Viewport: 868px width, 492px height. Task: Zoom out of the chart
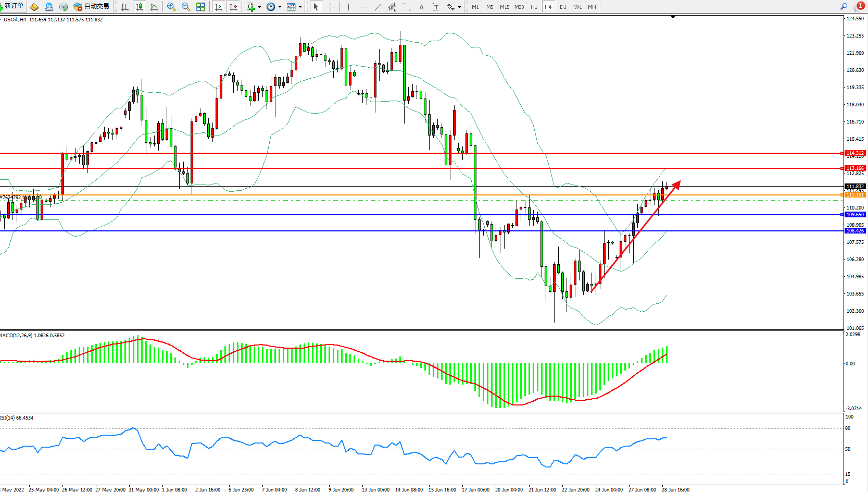pyautogui.click(x=186, y=7)
